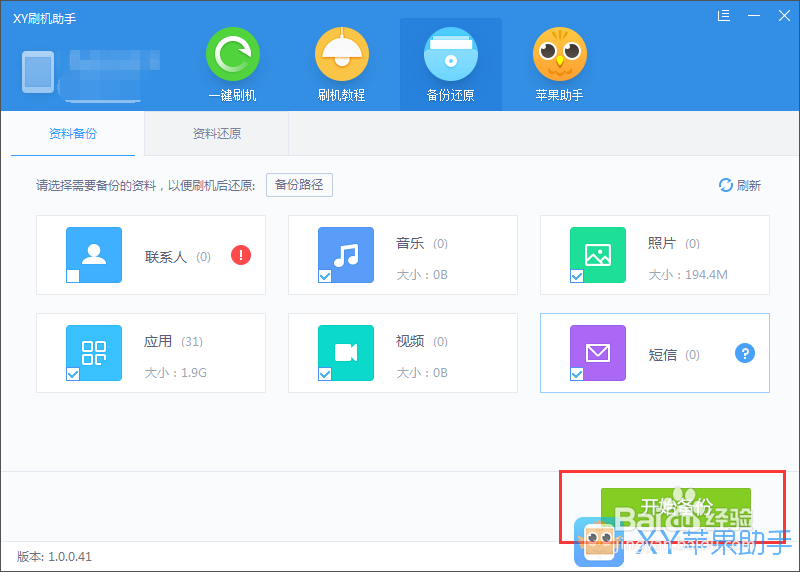Switch to the 资料备份 tab
This screenshot has height=572, width=800.
(73, 134)
